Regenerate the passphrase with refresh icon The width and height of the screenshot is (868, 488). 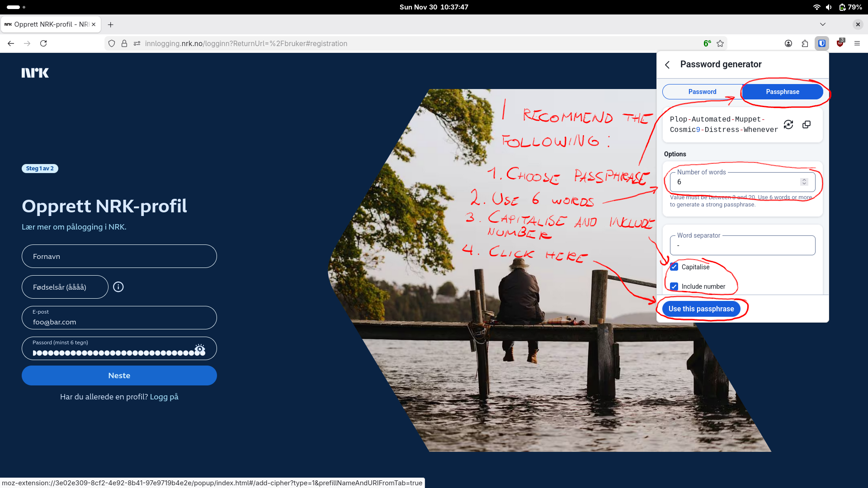click(788, 125)
